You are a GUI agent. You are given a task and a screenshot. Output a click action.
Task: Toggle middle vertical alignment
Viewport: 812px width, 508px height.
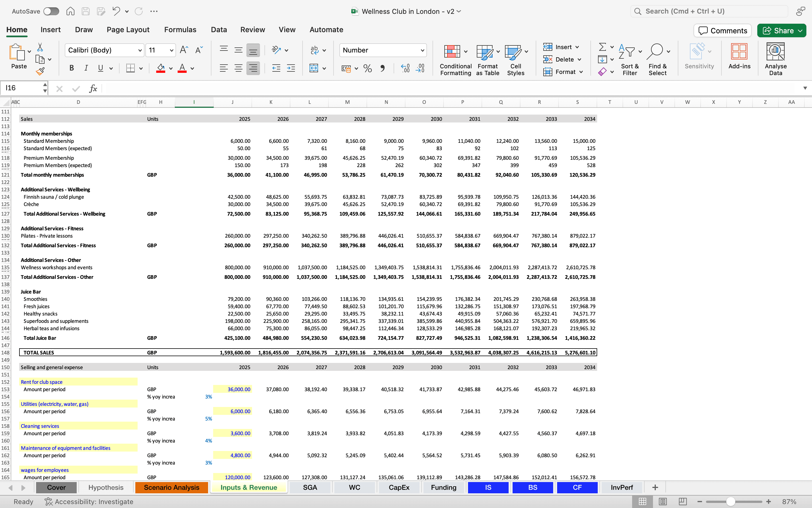[x=238, y=50]
